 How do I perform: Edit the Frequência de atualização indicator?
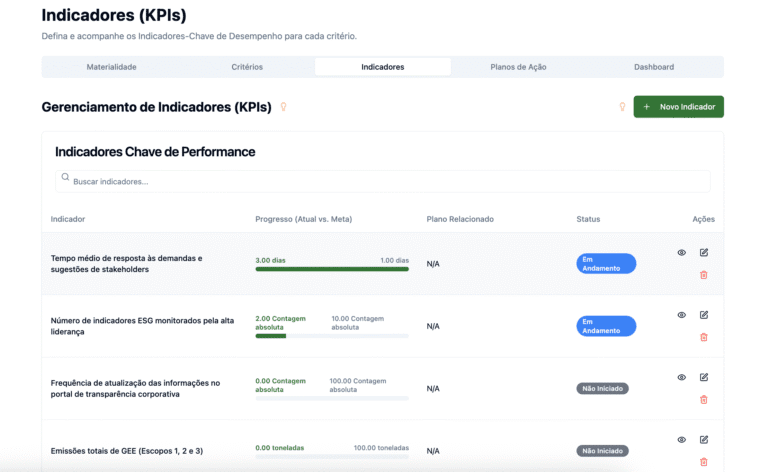[704, 377]
